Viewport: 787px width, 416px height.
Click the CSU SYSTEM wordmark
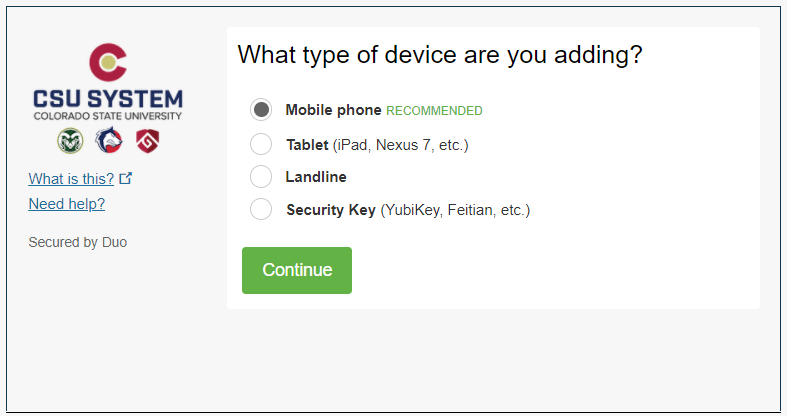tap(107, 99)
